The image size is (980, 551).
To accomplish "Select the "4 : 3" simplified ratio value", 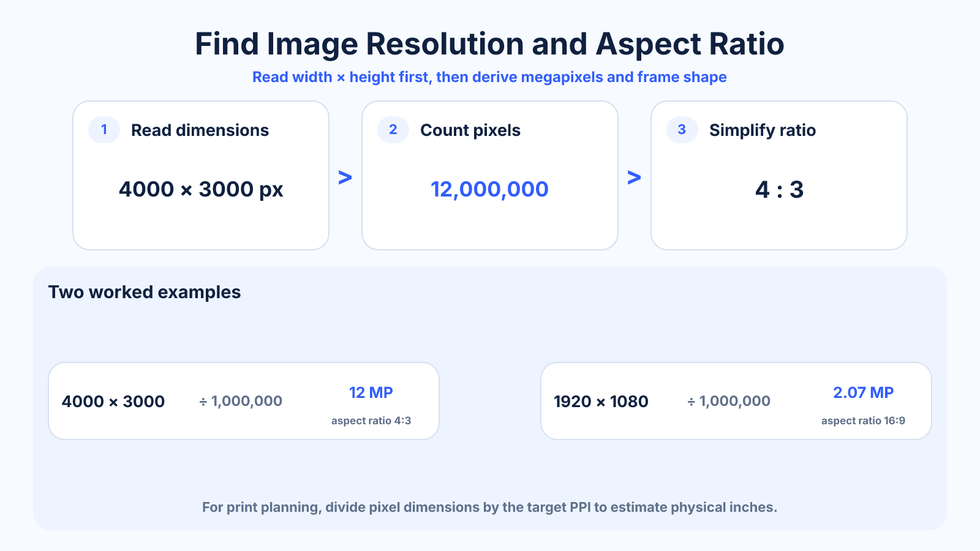I will coord(779,190).
